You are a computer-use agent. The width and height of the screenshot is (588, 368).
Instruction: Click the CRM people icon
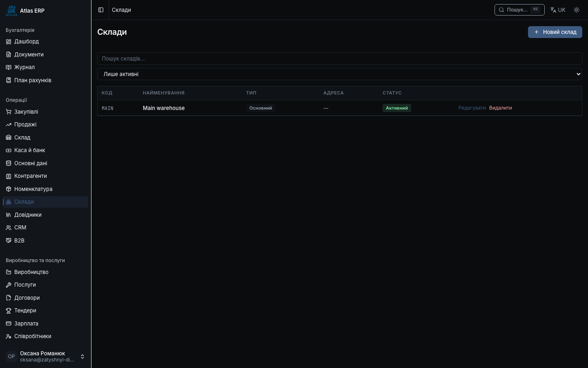[x=9, y=228]
